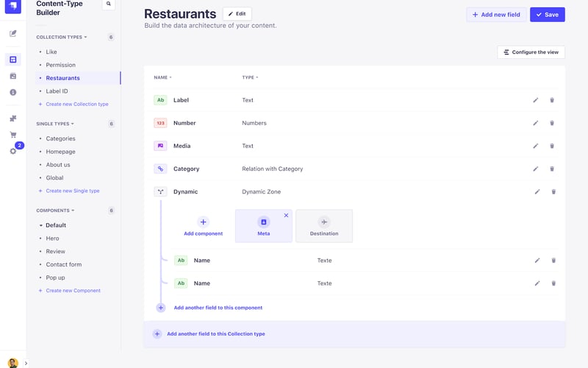Image resolution: width=588 pixels, height=368 pixels.
Task: Open the info circle icon in sidebar
Action: (x=13, y=93)
